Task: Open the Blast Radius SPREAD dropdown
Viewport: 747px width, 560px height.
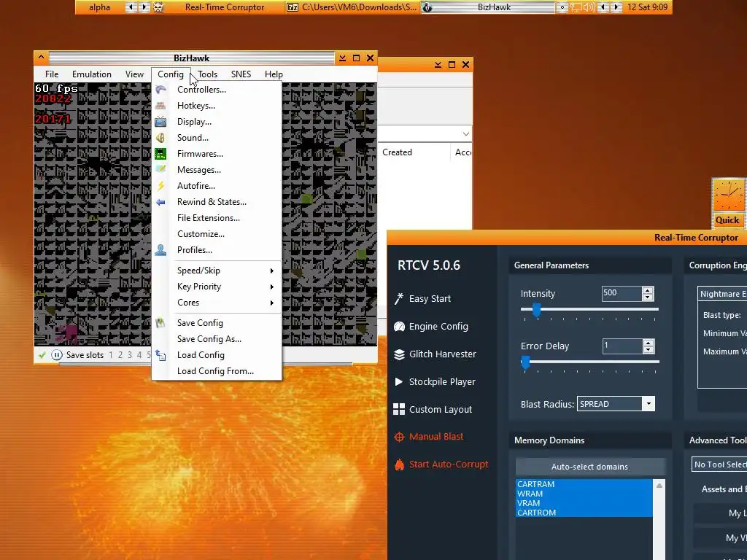Action: tap(649, 404)
